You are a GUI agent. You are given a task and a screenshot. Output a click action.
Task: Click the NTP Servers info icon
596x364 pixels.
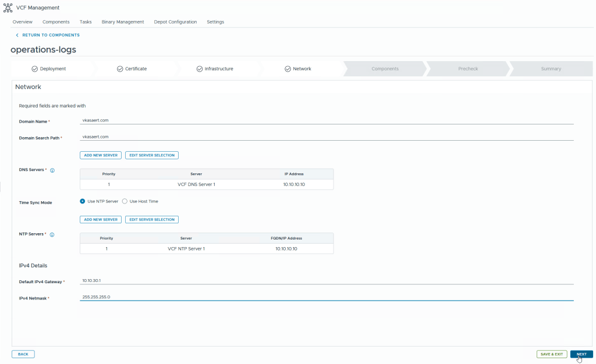(x=52, y=234)
